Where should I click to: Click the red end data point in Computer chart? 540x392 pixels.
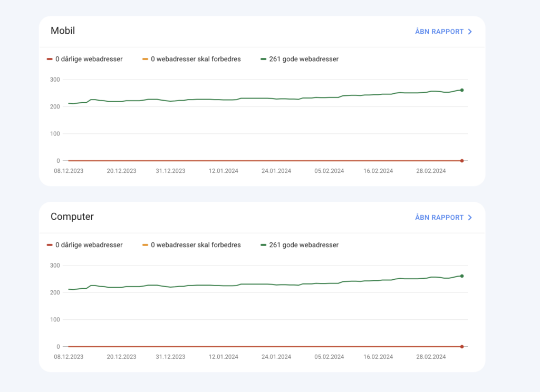pyautogui.click(x=462, y=347)
